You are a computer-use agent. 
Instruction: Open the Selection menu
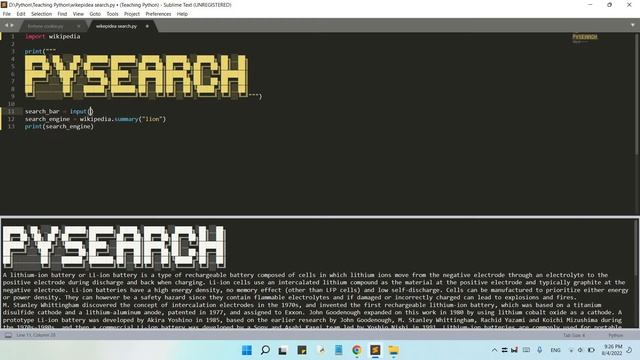tap(41, 14)
